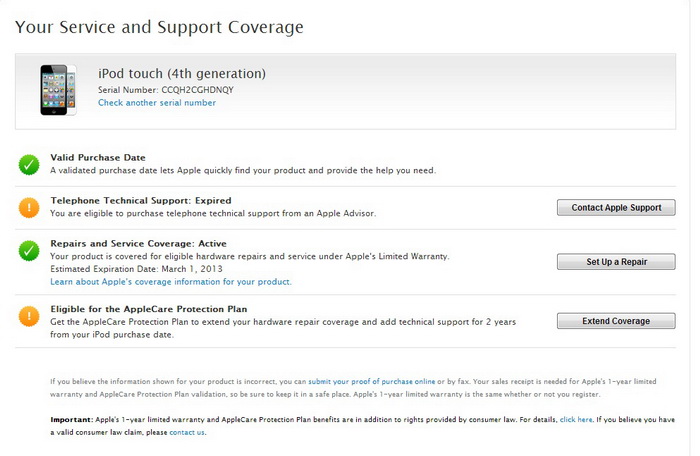The height and width of the screenshot is (456, 700).
Task: Follow the submit your proof of purchase online link
Action: pos(371,382)
